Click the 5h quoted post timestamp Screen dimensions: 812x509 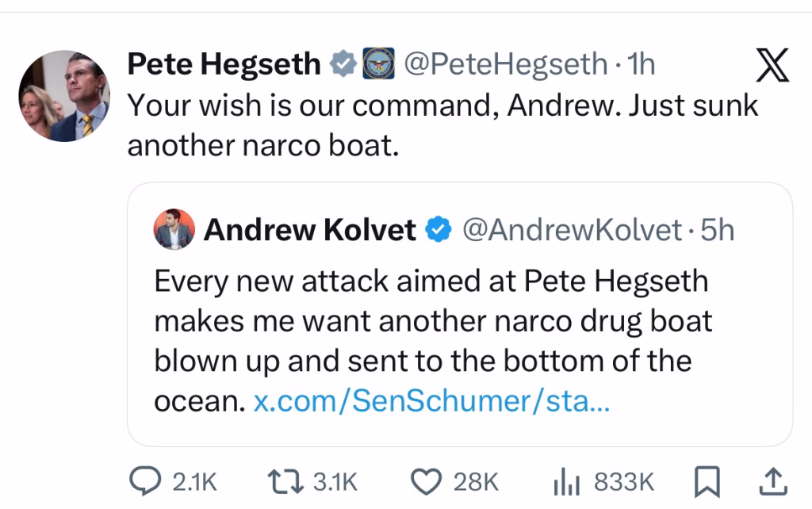718,230
